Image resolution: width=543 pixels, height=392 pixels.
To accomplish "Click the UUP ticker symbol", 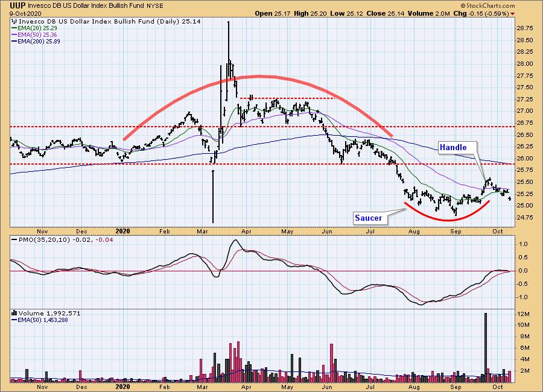I will 17,5.
